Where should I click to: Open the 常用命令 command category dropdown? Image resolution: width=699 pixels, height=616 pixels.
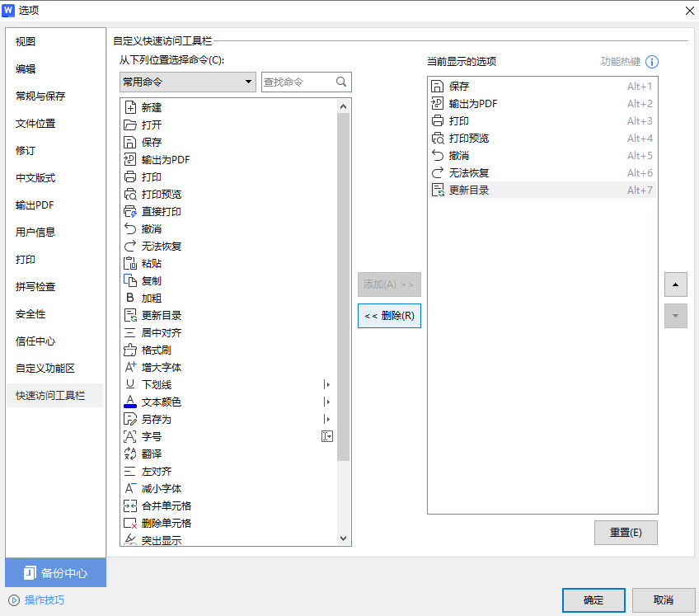click(x=187, y=82)
